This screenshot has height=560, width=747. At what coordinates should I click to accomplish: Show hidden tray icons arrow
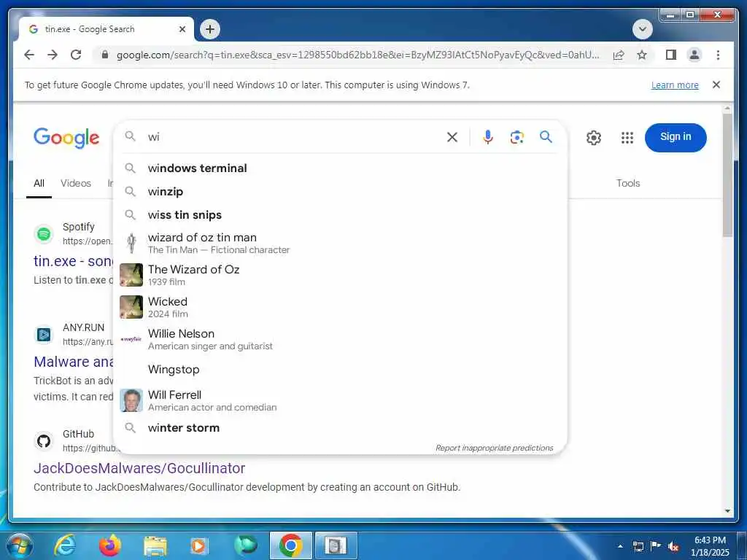pyautogui.click(x=620, y=546)
